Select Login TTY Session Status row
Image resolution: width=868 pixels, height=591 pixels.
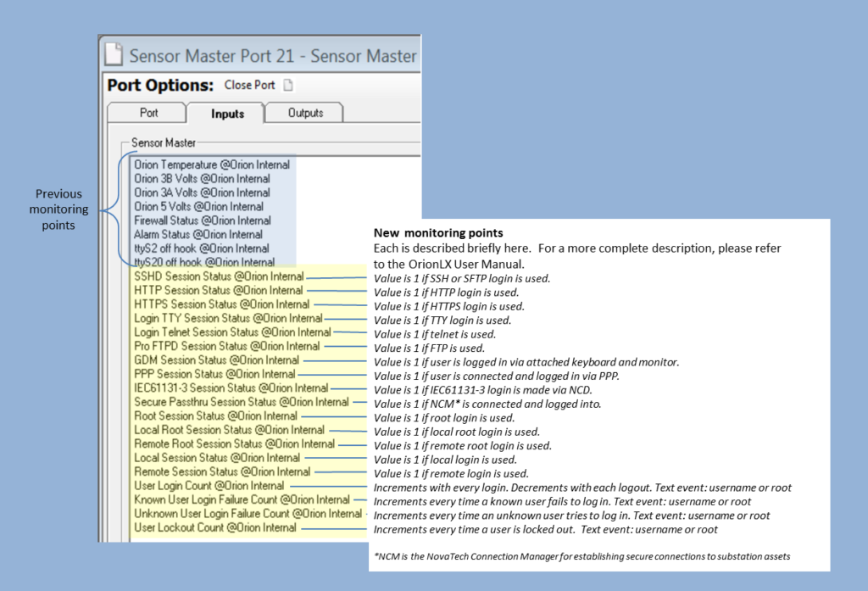(228, 319)
